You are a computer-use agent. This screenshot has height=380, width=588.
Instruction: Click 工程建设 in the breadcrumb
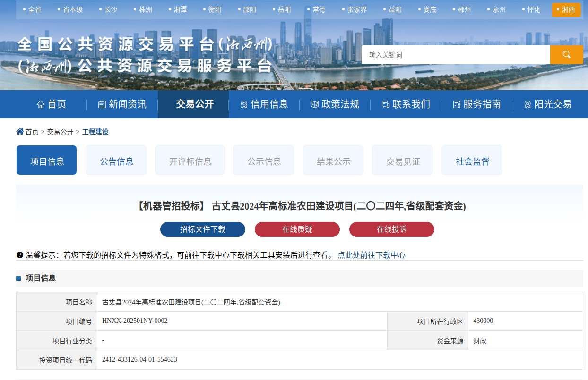95,132
